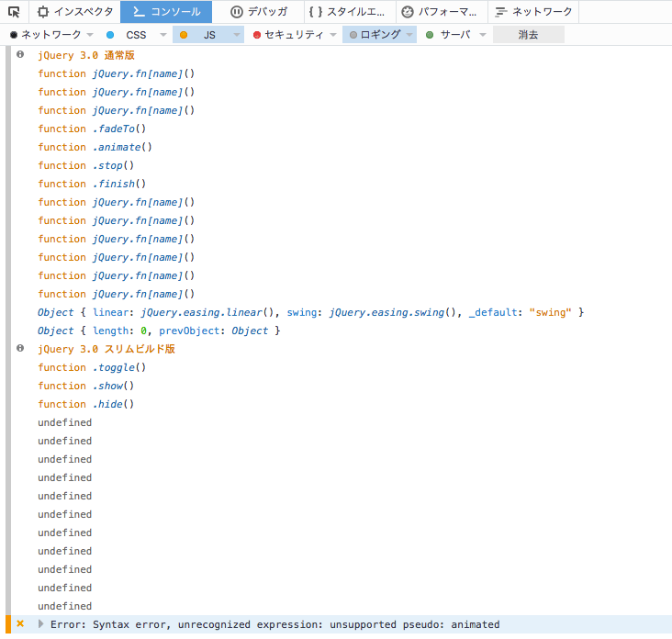Click the function .animate() link

click(x=95, y=147)
